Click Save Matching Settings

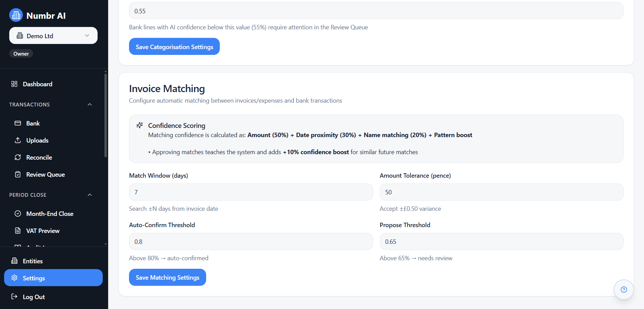(x=167, y=277)
